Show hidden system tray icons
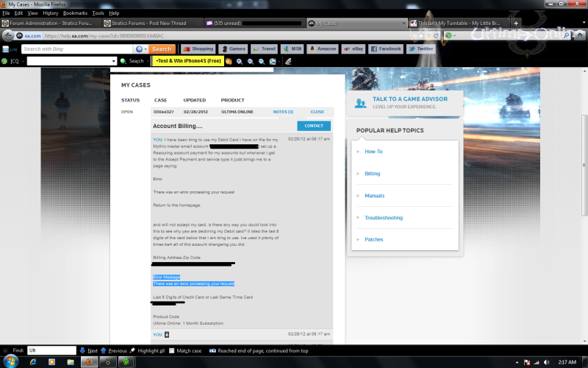588x368 pixels. click(517, 362)
